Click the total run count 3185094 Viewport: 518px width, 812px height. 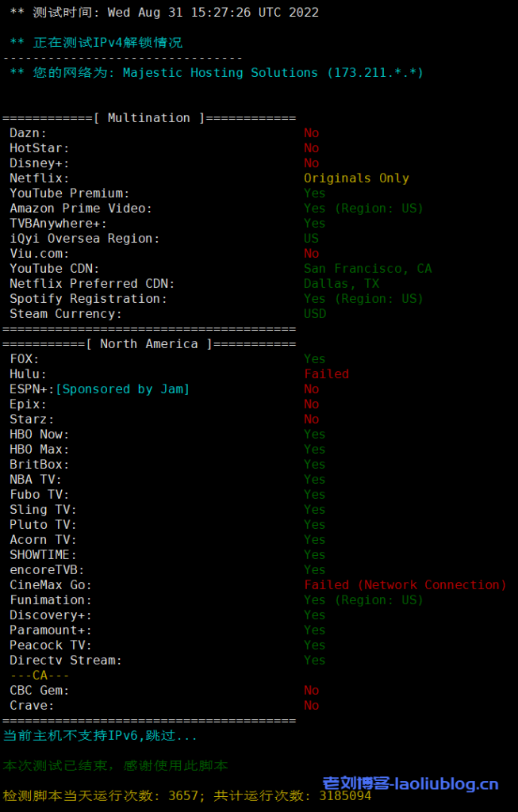pyautogui.click(x=345, y=796)
